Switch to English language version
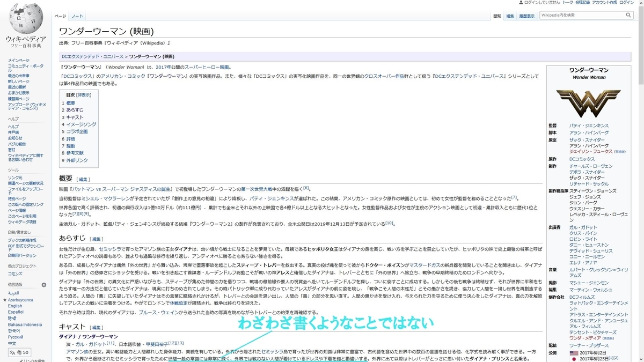644x362 pixels. [15, 306]
